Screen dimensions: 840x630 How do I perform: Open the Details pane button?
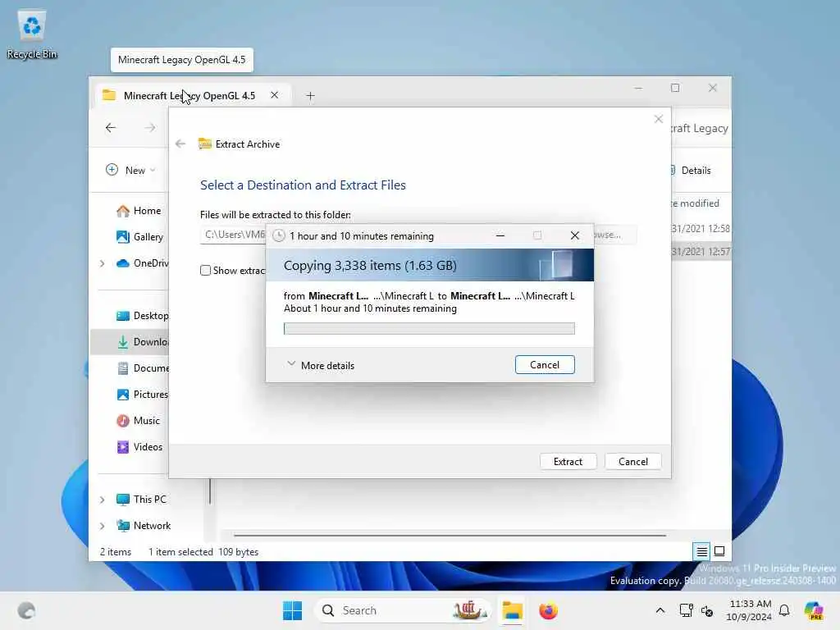[691, 171]
